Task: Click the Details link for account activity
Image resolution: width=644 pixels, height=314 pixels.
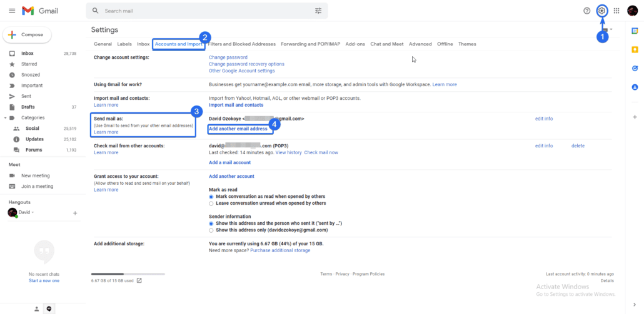Action: click(x=607, y=281)
